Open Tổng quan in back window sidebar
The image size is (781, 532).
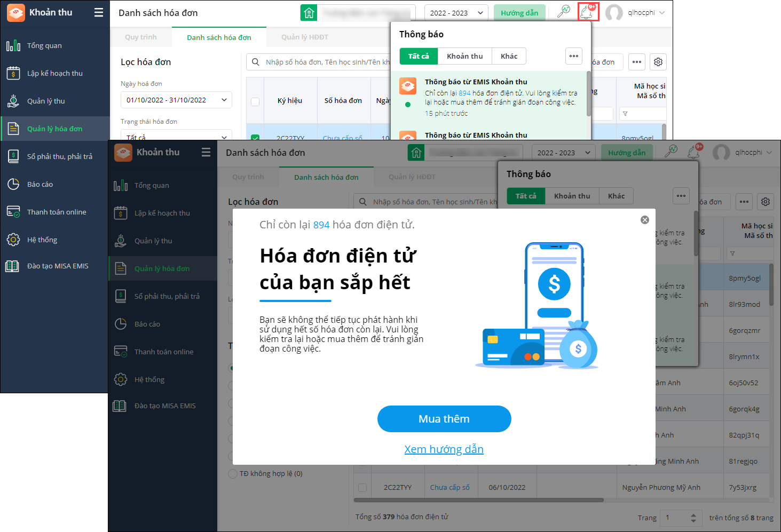tap(54, 45)
